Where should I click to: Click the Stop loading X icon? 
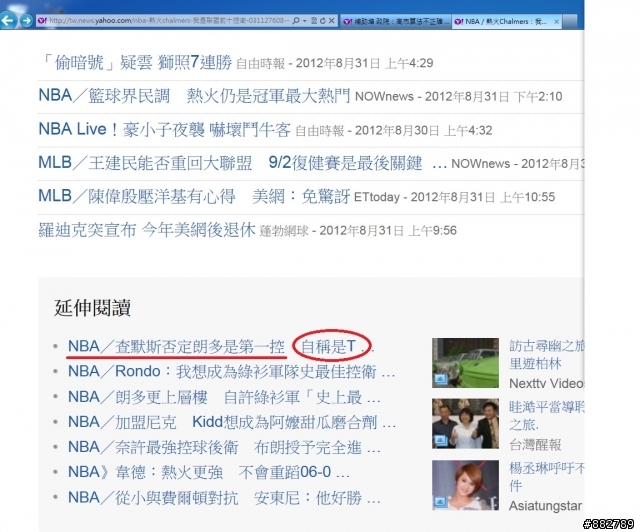click(x=331, y=21)
